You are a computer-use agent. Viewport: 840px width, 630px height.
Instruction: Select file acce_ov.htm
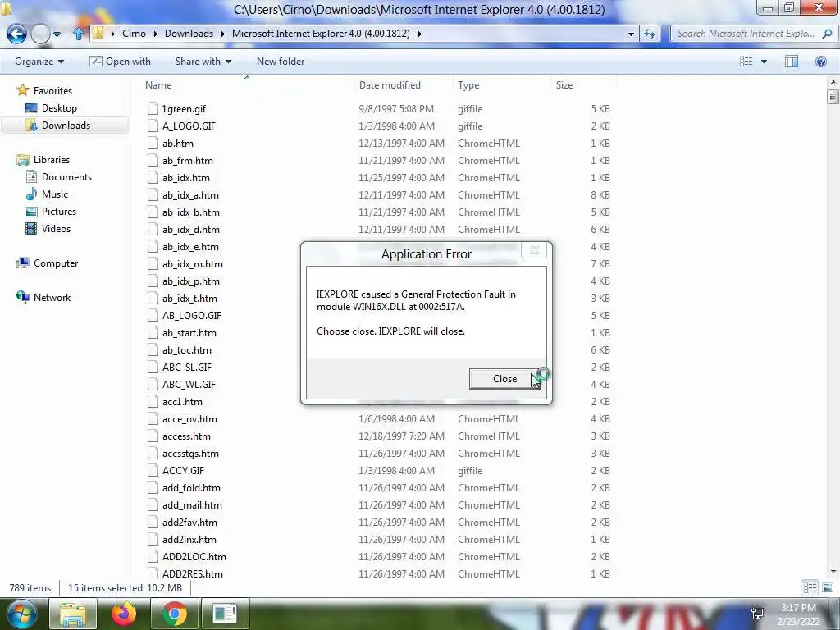tap(189, 419)
